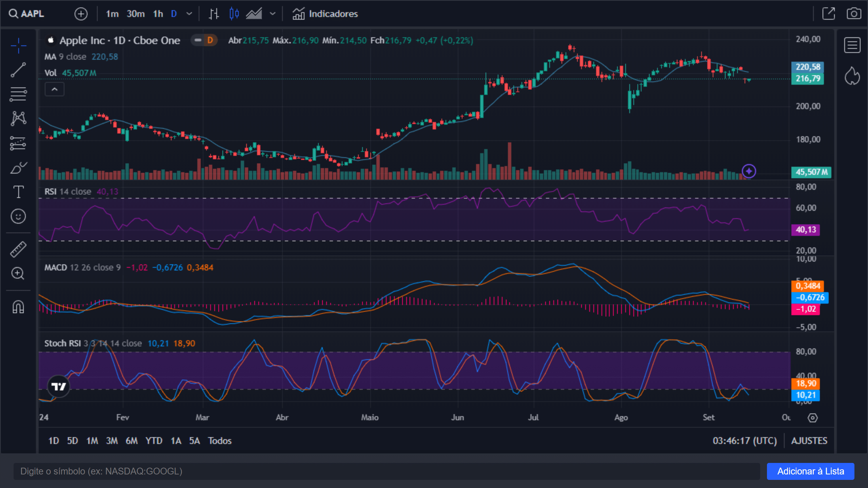This screenshot has height=488, width=868.
Task: Select the area chart style icon
Action: pos(254,14)
